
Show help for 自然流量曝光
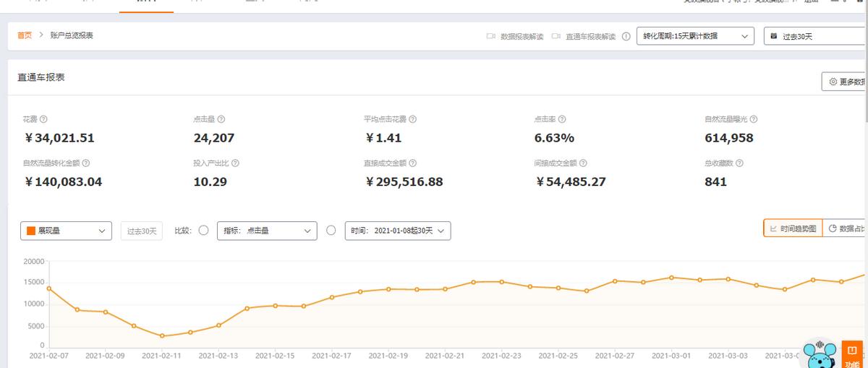pos(754,119)
